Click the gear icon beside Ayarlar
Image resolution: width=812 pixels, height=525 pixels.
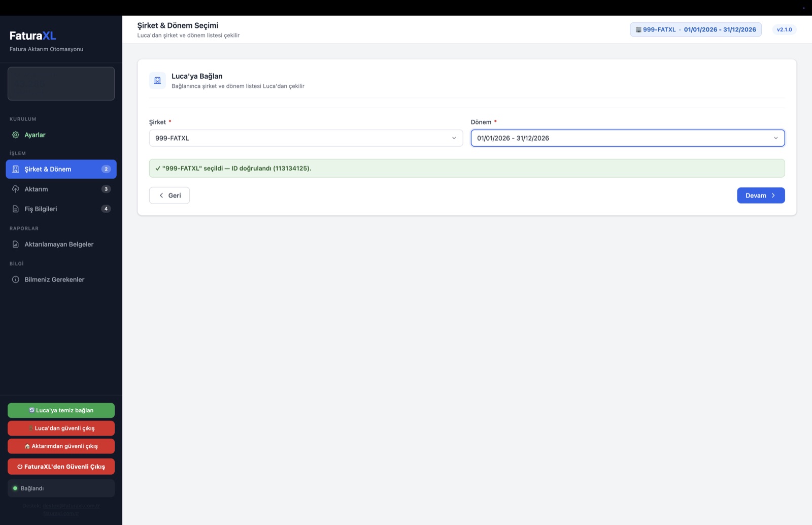point(16,135)
